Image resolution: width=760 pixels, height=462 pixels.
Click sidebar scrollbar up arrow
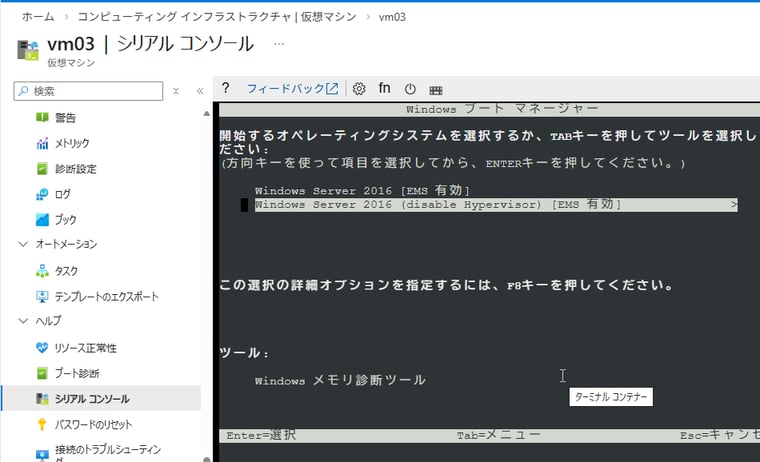click(207, 113)
